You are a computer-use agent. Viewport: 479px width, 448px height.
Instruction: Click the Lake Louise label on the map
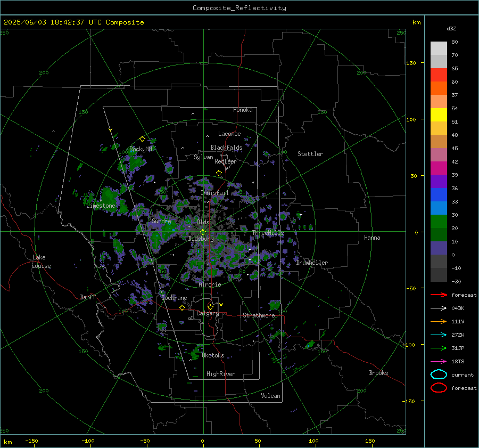[x=41, y=262]
